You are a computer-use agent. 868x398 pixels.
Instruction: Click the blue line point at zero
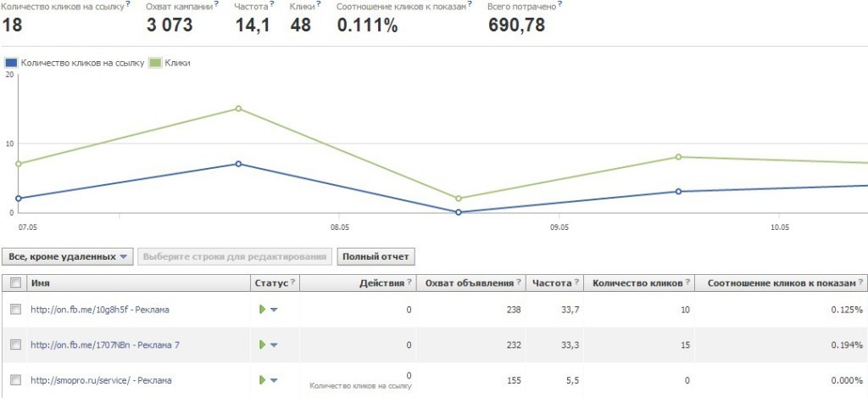click(459, 212)
